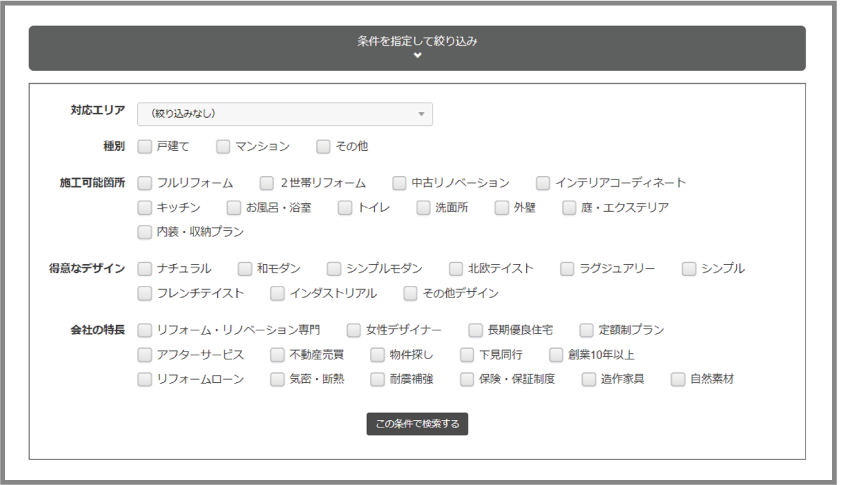842x485 pixels.
Task: Select the 庭・エクステリア checkbox
Action: (x=570, y=208)
